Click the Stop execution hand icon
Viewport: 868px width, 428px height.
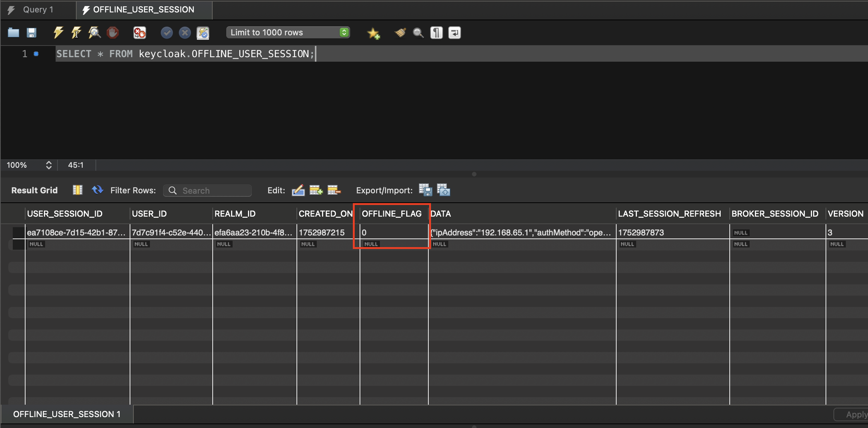tap(112, 33)
